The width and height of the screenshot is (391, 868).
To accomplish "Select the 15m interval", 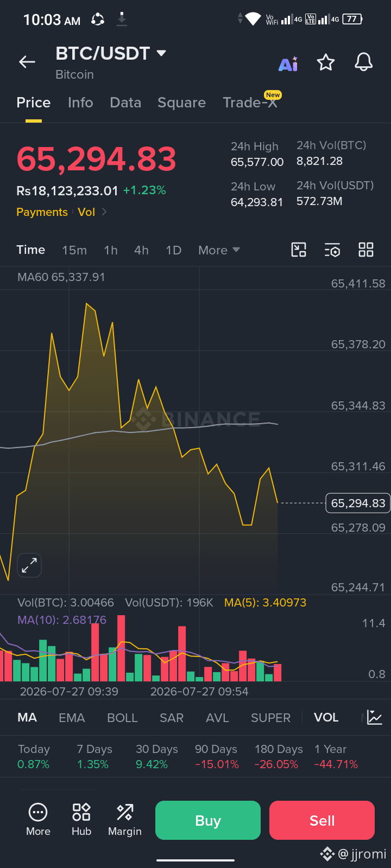I will (74, 250).
